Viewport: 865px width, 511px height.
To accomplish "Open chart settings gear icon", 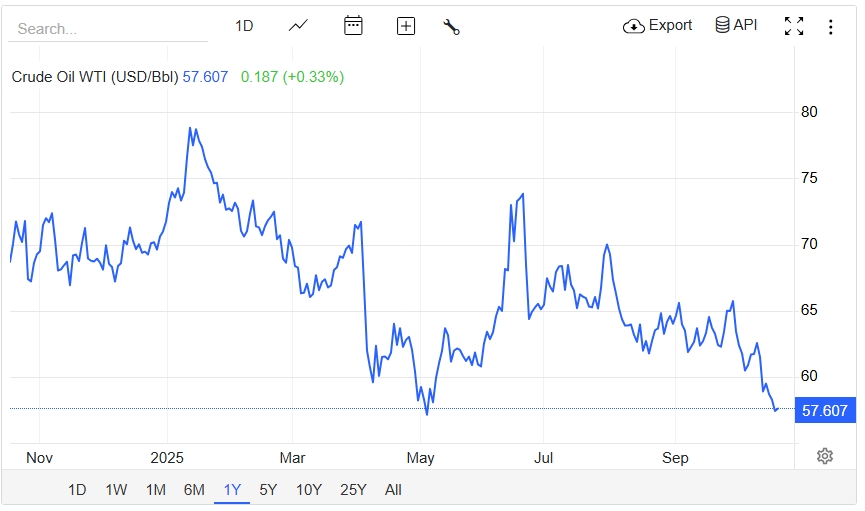I will point(825,456).
